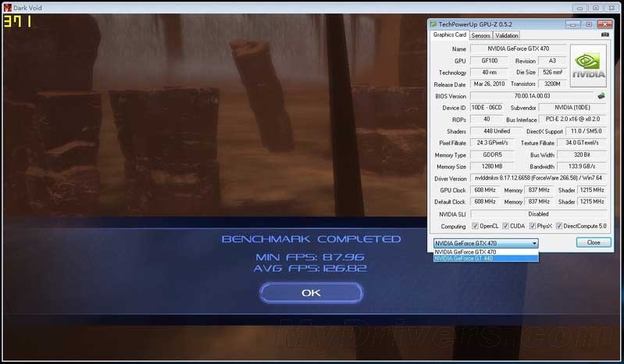The height and width of the screenshot is (364, 624).
Task: Click the Memory Type value GDDR5
Action: coord(492,155)
